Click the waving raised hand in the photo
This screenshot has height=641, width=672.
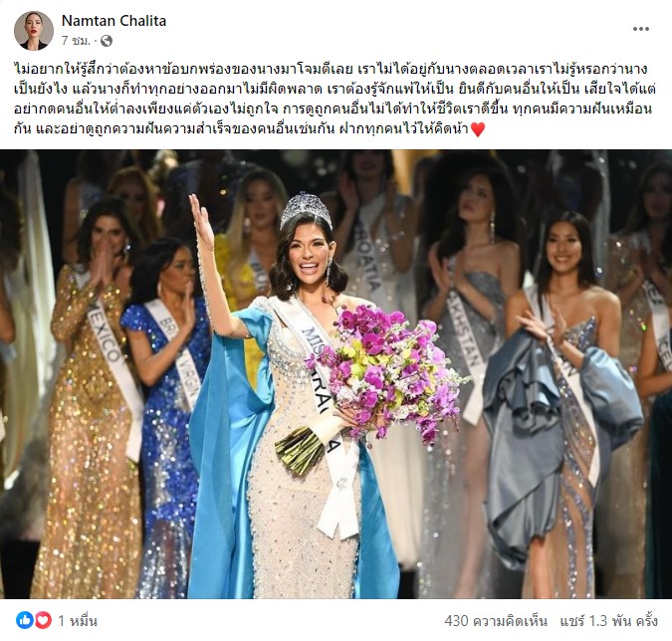pyautogui.click(x=201, y=225)
